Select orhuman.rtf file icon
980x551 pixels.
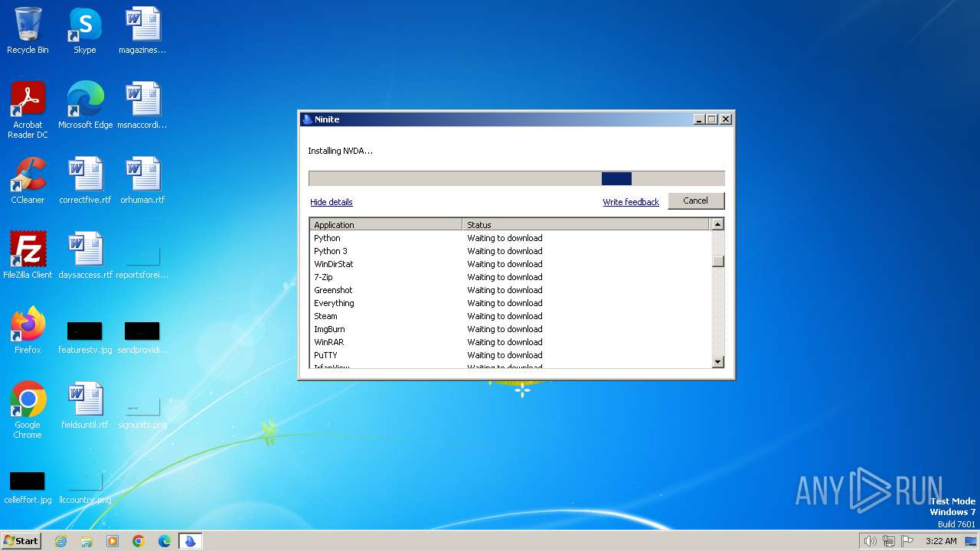142,181
